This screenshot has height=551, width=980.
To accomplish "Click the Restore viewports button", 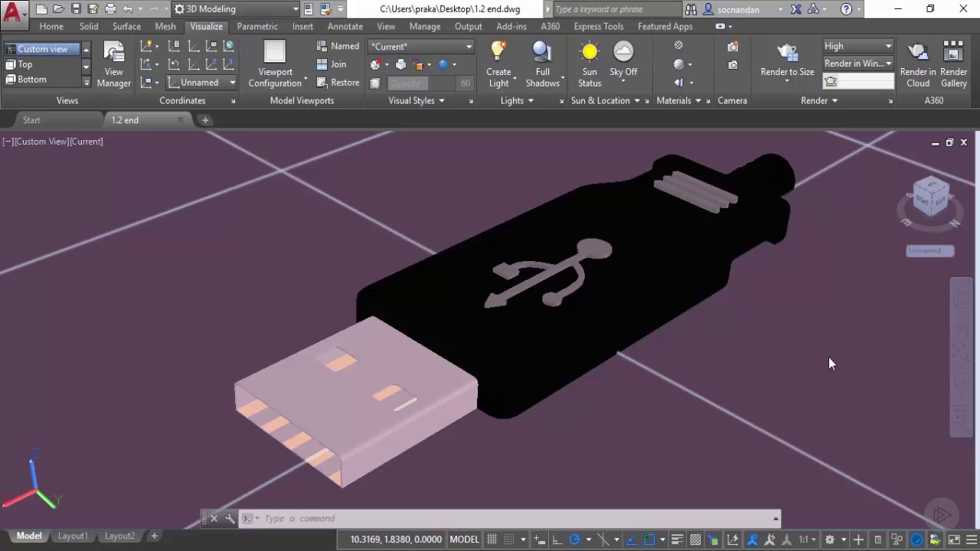I will (x=338, y=83).
